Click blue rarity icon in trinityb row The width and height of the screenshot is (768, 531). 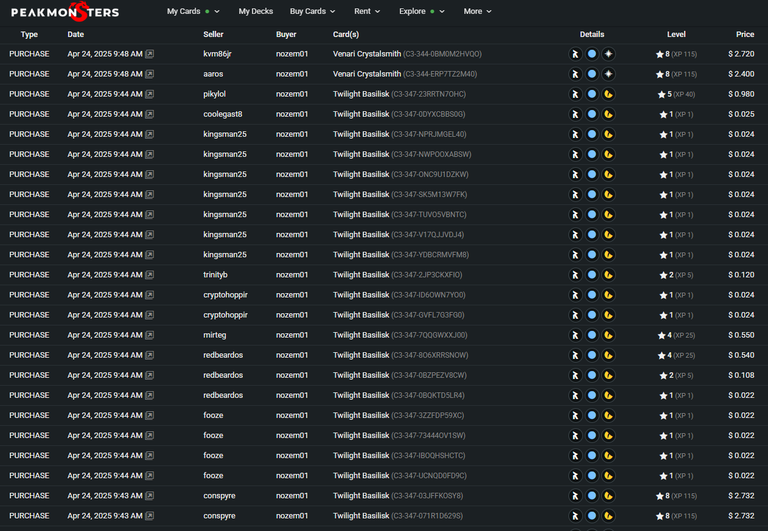click(x=592, y=275)
